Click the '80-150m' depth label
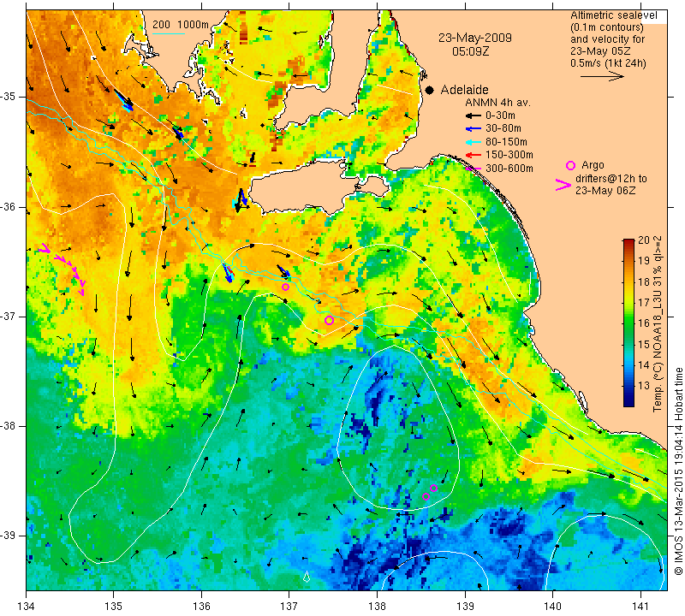Image resolution: width=685 pixels, height=616 pixels. [x=506, y=142]
